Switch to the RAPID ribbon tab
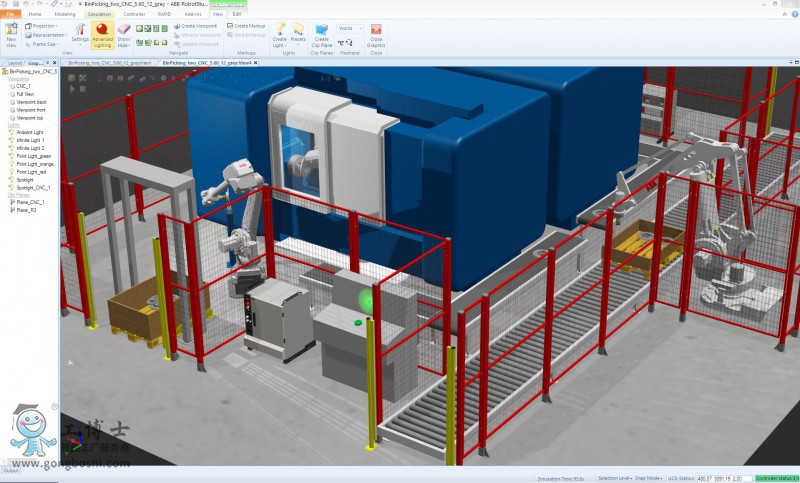 [164, 14]
